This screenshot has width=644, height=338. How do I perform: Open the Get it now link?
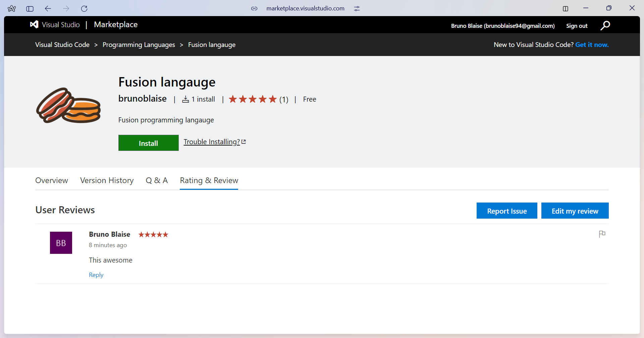[x=592, y=45]
